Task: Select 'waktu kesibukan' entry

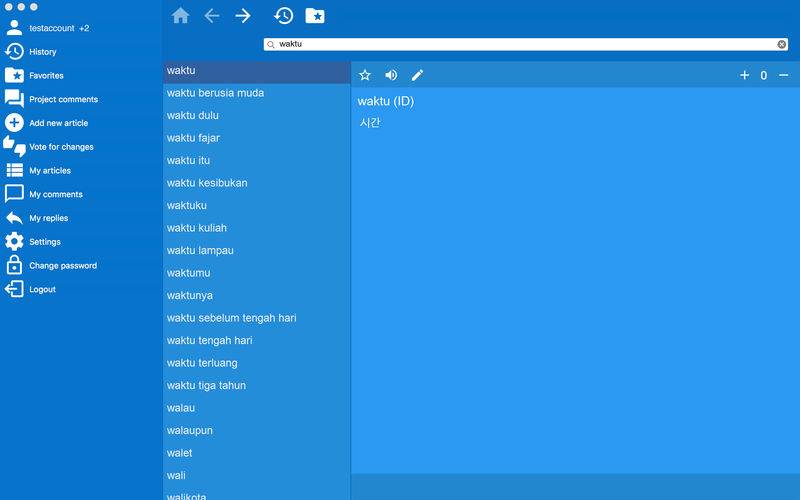Action: [x=257, y=183]
